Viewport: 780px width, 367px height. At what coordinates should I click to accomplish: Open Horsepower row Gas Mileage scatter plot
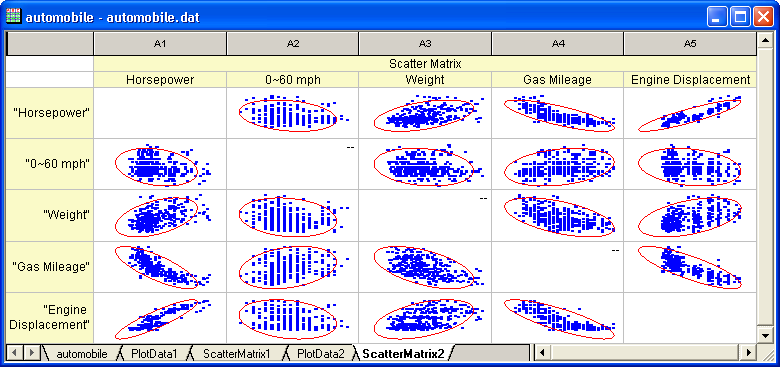pos(558,113)
